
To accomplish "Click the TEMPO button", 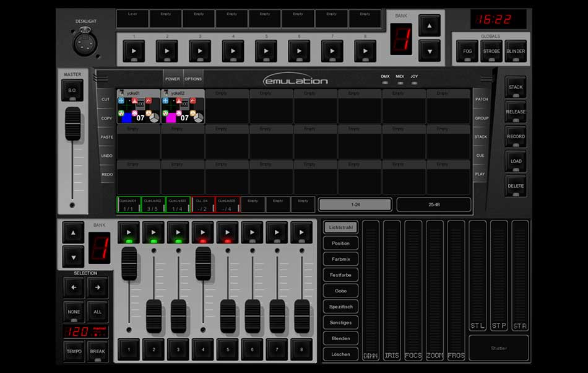I will tap(74, 351).
